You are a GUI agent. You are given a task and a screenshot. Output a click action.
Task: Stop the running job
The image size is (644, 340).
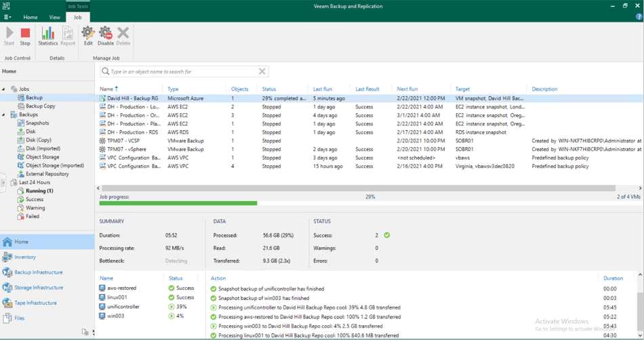(25, 36)
